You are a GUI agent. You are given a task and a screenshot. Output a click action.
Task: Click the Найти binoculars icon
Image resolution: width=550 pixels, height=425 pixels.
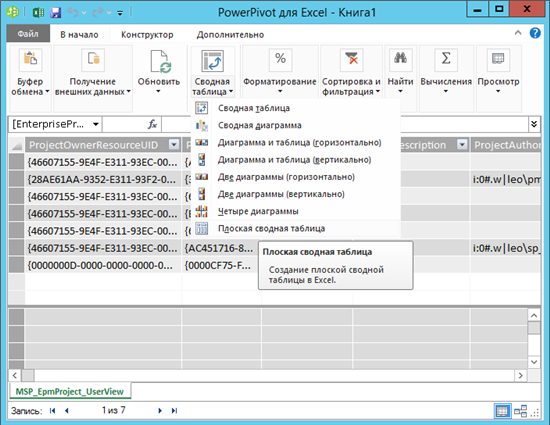(x=400, y=59)
